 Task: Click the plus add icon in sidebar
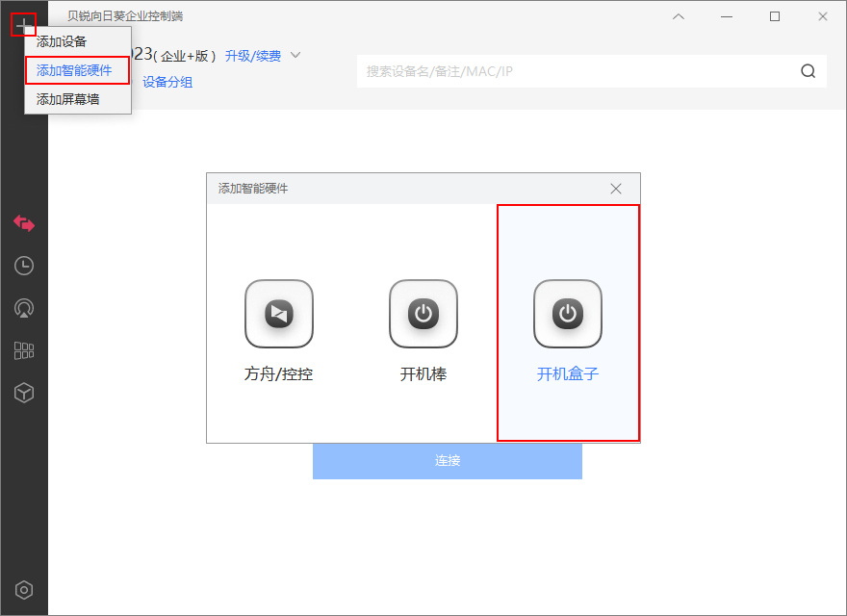(23, 25)
